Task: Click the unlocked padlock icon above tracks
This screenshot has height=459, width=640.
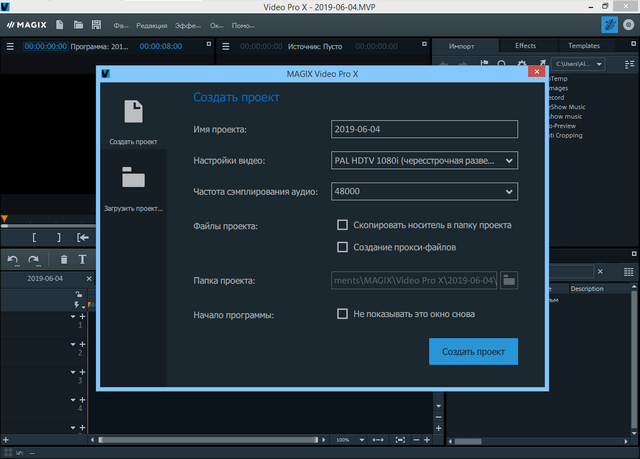Action: (x=79, y=294)
